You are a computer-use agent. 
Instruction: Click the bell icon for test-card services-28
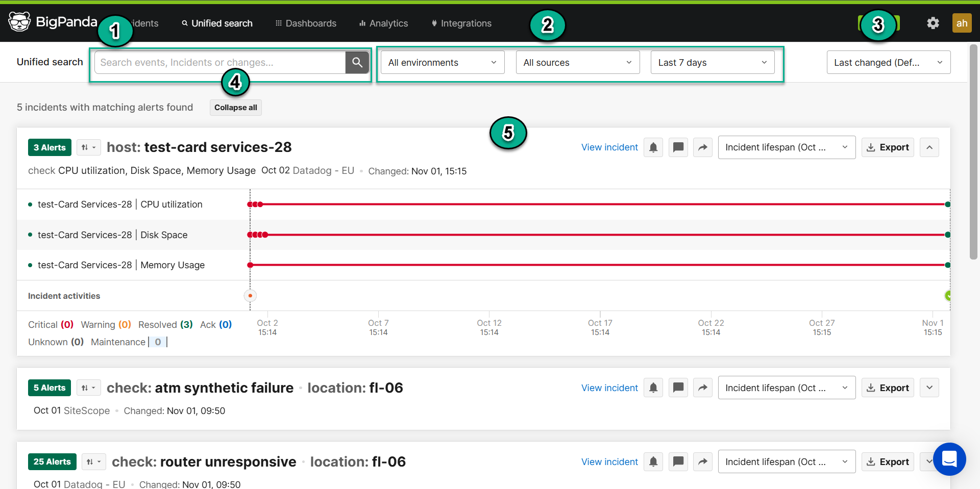(653, 147)
